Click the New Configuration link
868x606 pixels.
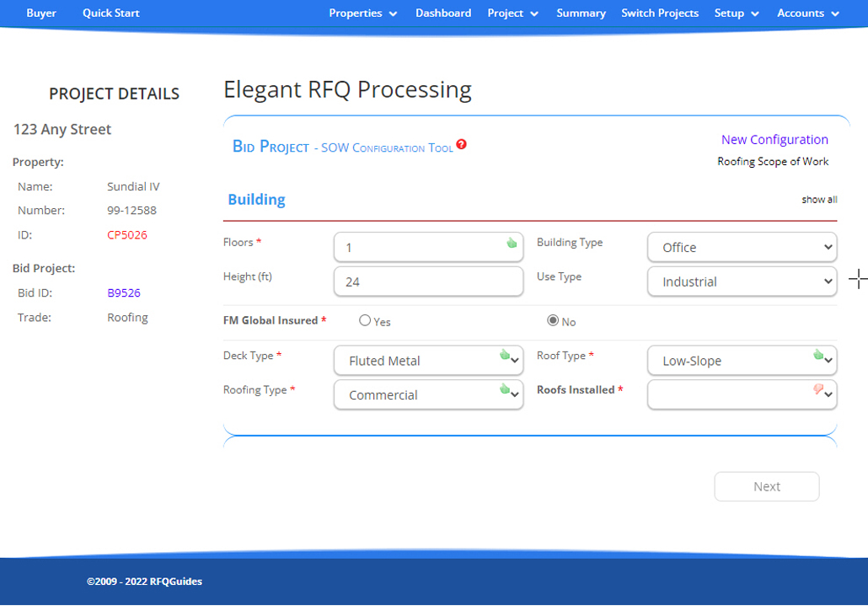(x=774, y=139)
